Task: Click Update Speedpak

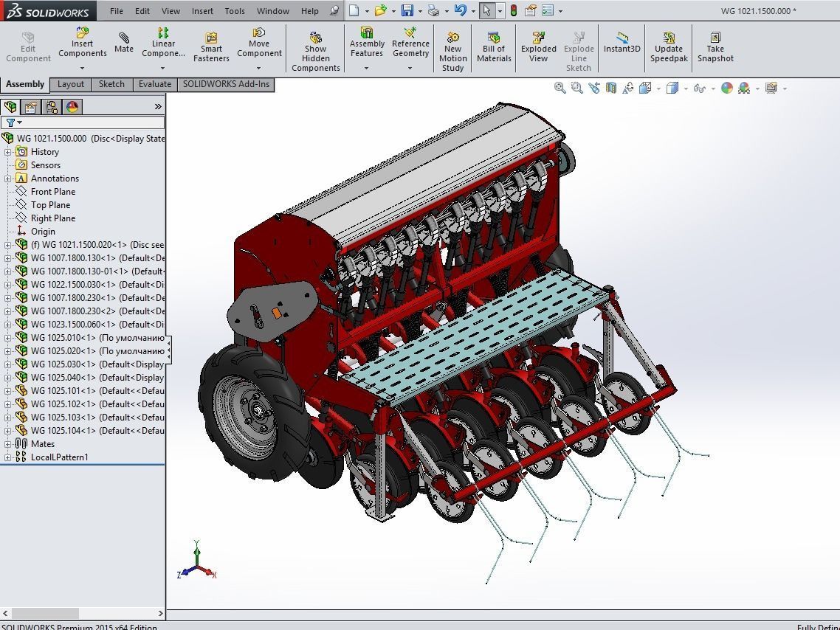Action: (669, 46)
